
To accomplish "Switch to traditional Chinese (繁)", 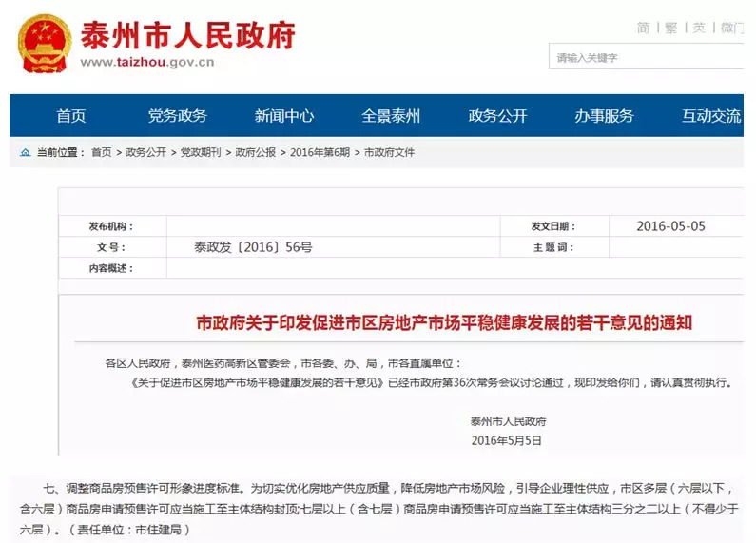I will coord(671,28).
